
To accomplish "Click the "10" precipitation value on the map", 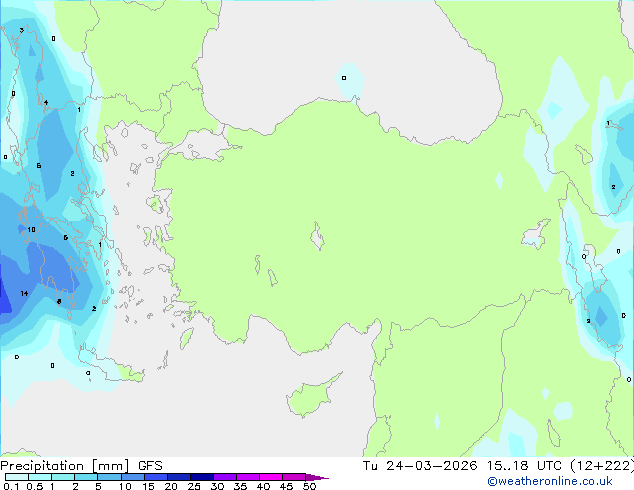I will coord(31,229).
